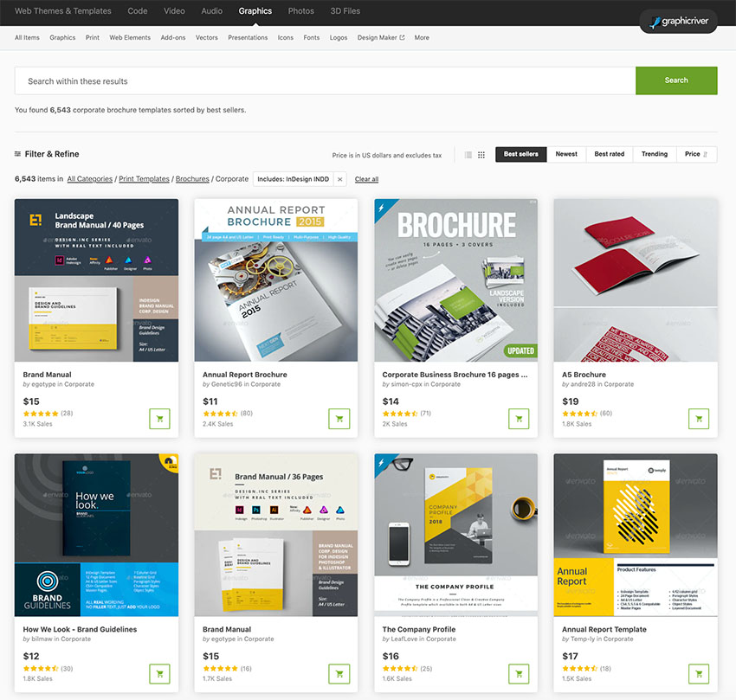The width and height of the screenshot is (736, 700).
Task: Click the search results input field
Action: tap(320, 80)
